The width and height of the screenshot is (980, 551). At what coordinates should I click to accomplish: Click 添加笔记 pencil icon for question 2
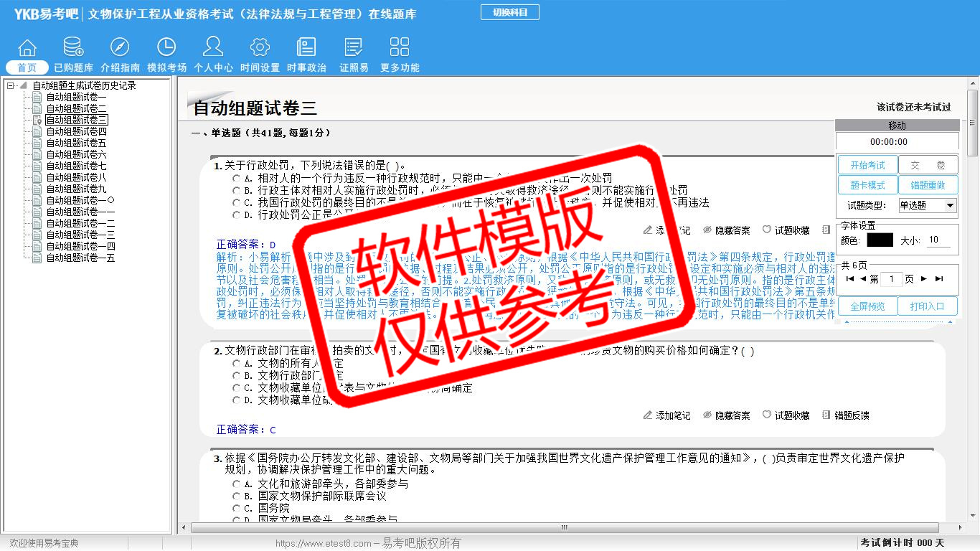648,415
